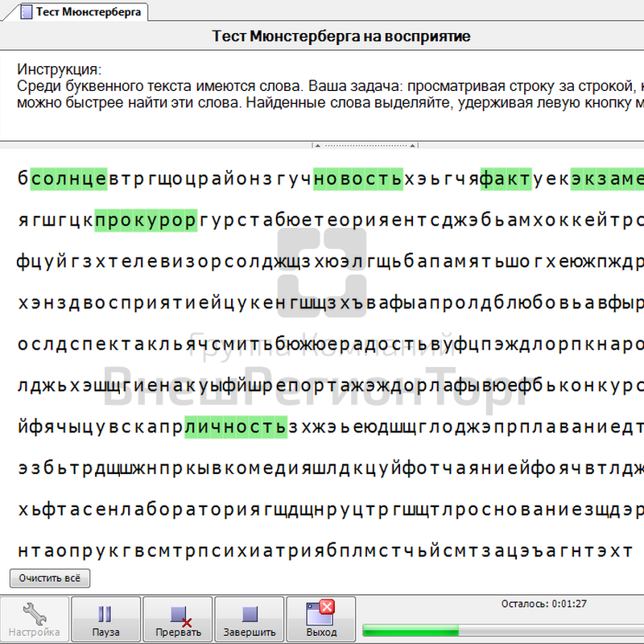Click the highlighted word новость
This screenshot has height=644, width=644.
(x=357, y=179)
